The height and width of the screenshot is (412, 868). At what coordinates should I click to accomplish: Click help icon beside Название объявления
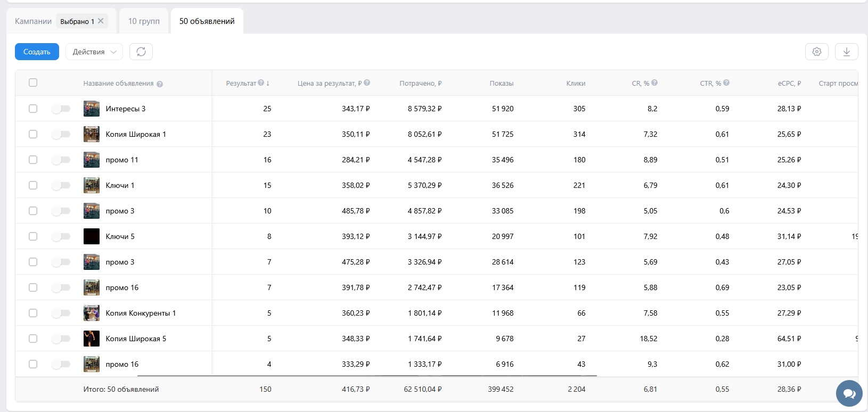click(x=160, y=84)
